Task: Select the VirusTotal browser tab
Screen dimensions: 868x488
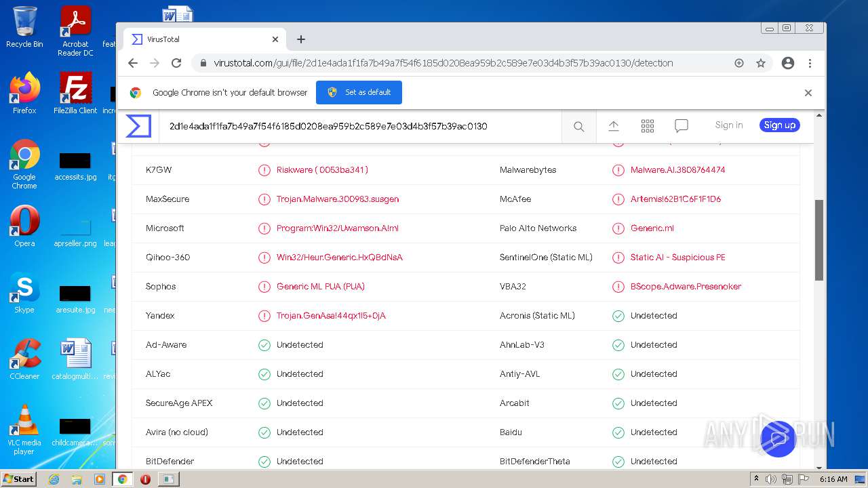Action: [x=205, y=39]
